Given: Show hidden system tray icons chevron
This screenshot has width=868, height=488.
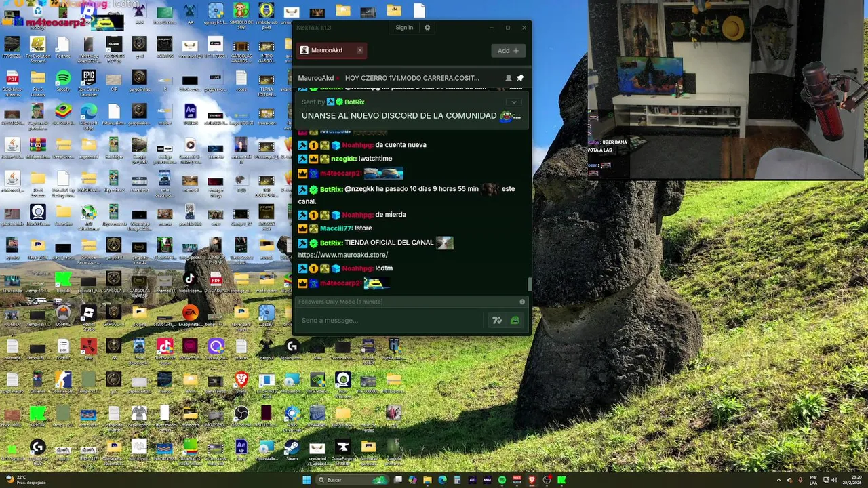Looking at the screenshot, I should tap(778, 480).
